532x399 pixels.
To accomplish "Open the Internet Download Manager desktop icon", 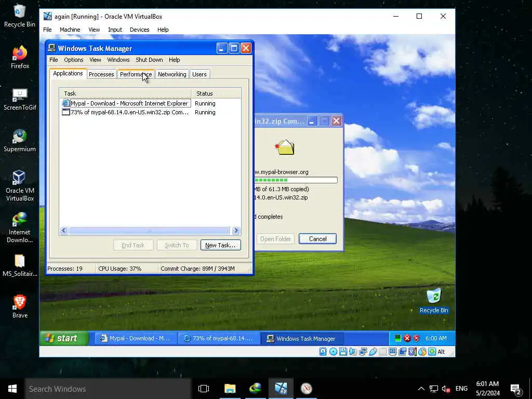I will [20, 228].
